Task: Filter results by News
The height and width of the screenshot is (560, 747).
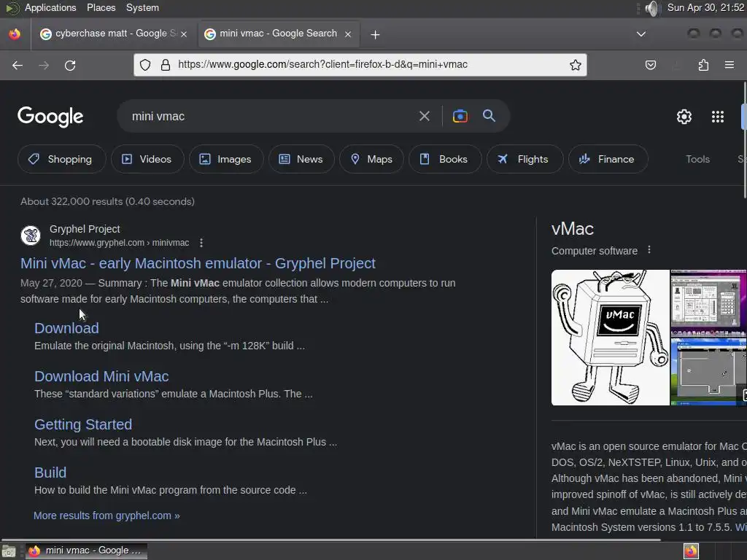Action: [x=301, y=159]
